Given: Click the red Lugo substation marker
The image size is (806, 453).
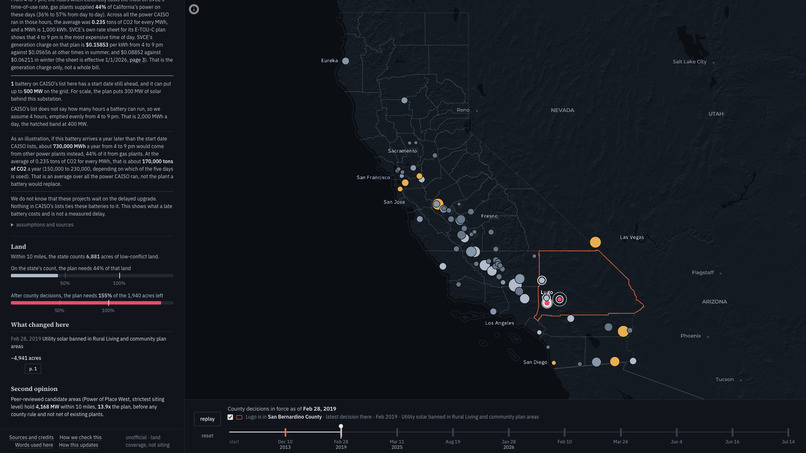Looking at the screenshot, I should tap(546, 303).
